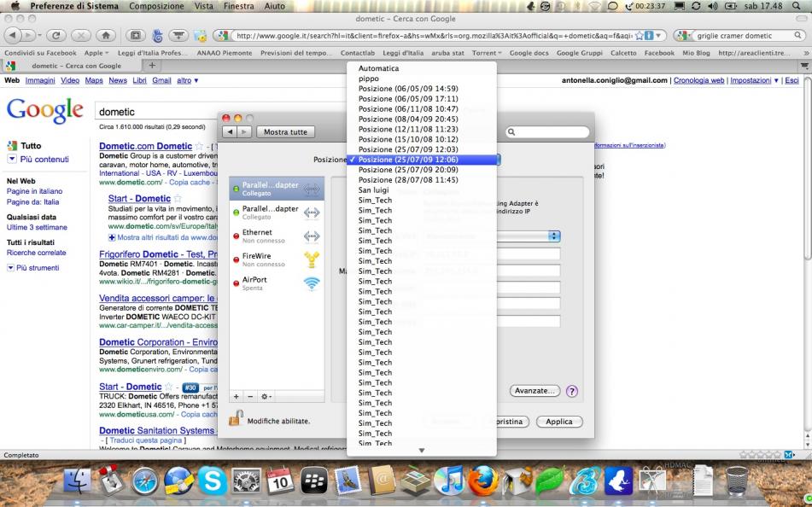Screen dimensions: 812x507
Task: Open iCal calendar in the dock
Action: click(280, 481)
